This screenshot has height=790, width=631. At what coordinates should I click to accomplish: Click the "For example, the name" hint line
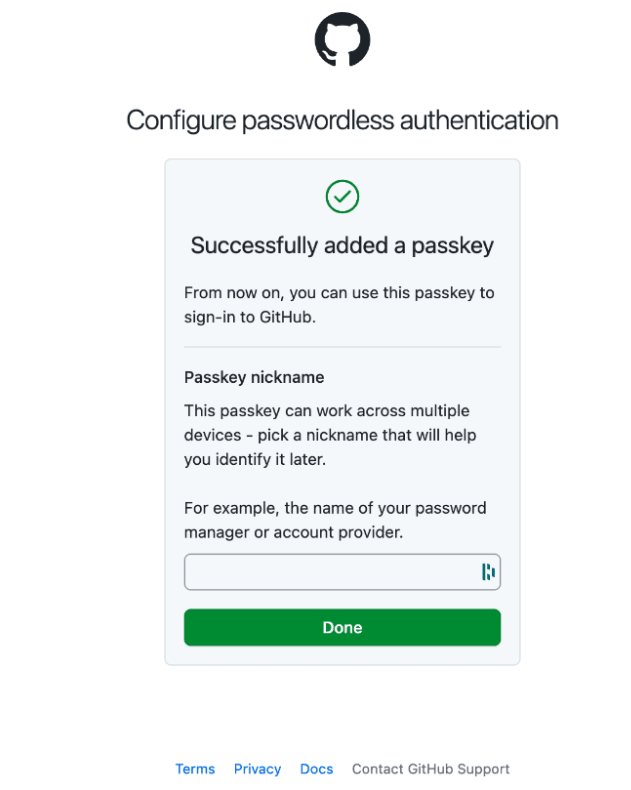(x=335, y=508)
